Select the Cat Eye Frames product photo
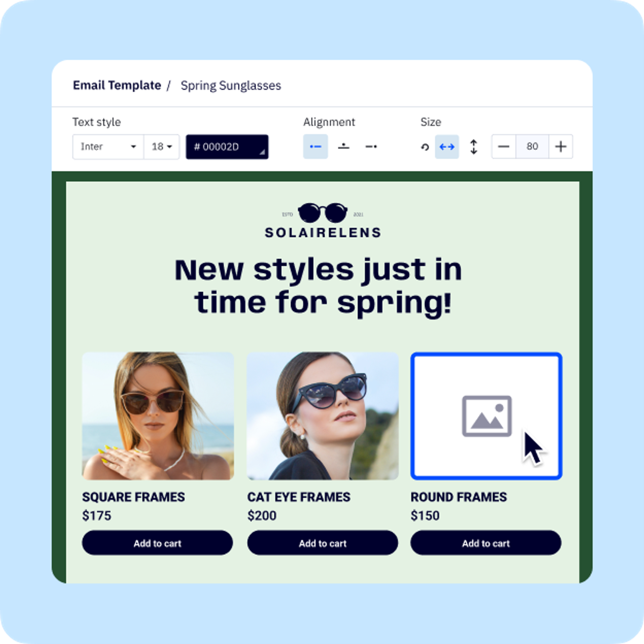Image resolution: width=644 pixels, height=644 pixels. pos(322,416)
